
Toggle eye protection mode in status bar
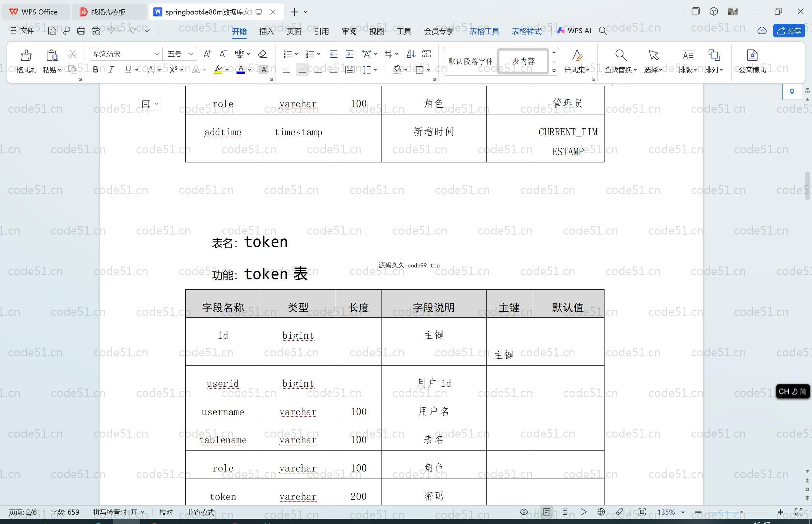click(x=524, y=512)
